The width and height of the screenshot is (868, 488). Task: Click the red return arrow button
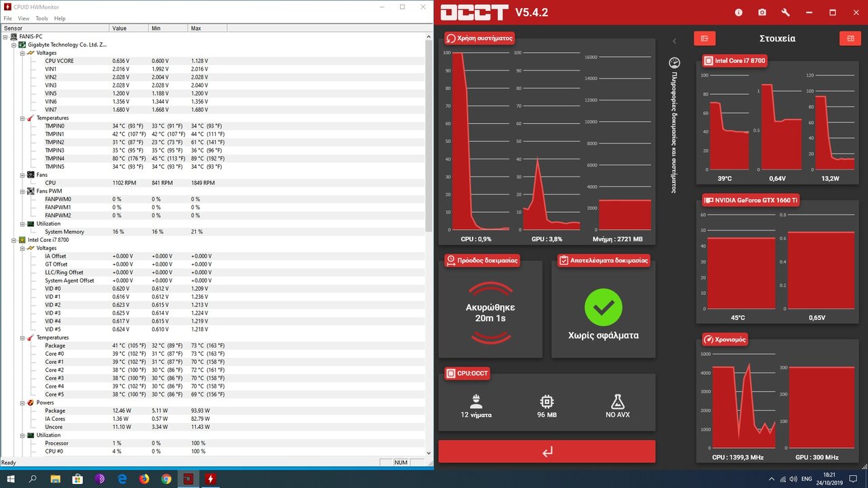[x=547, y=451]
